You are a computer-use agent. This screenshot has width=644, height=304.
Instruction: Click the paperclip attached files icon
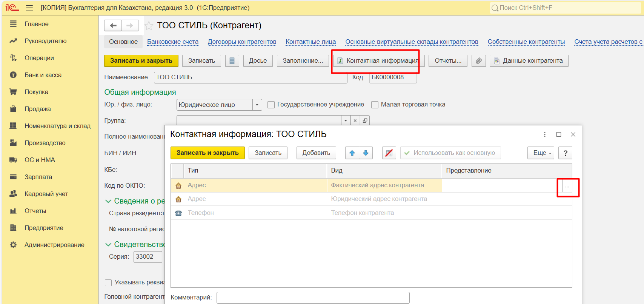(478, 61)
